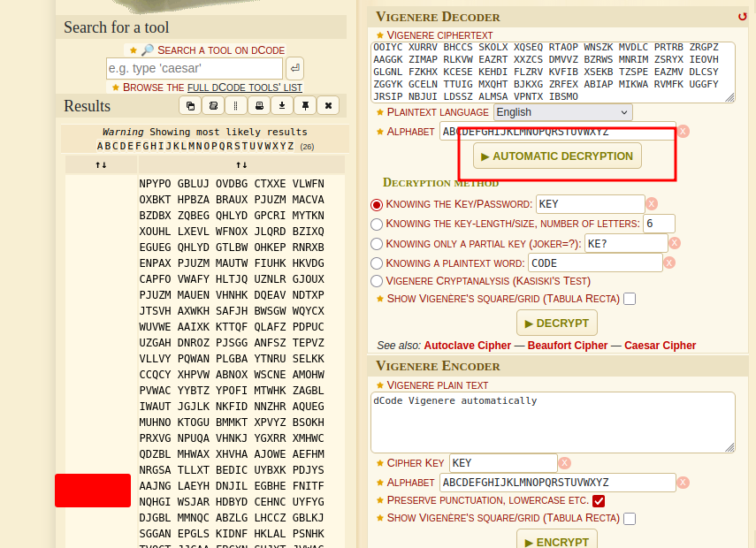Select Vigenere Cryptanalysis Kasiski's Test radio
This screenshot has height=548, width=756.
(x=377, y=281)
